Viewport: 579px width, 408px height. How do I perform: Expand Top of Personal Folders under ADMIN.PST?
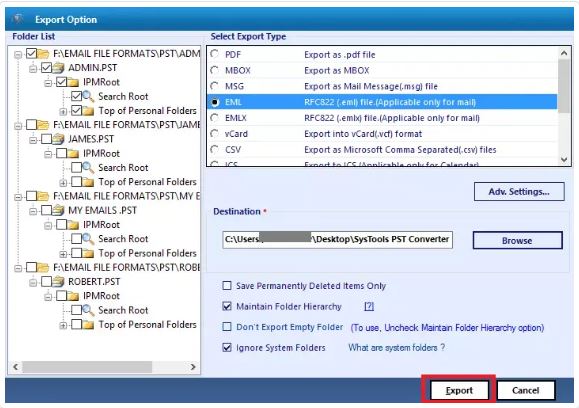coord(63,112)
